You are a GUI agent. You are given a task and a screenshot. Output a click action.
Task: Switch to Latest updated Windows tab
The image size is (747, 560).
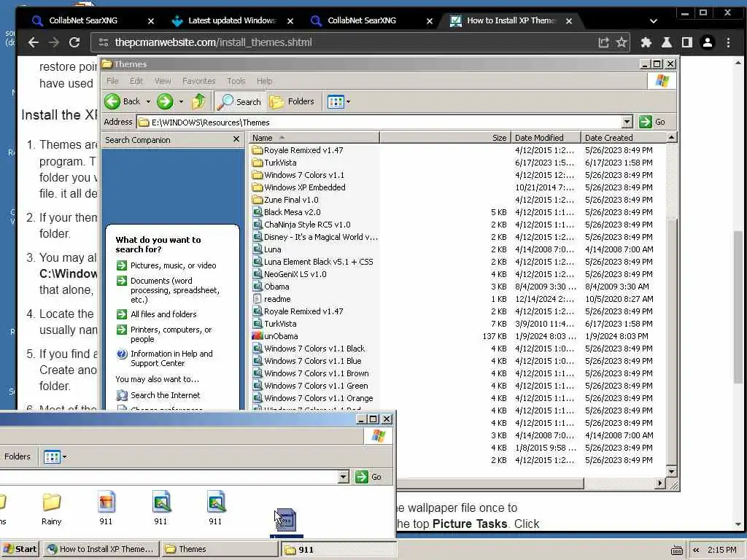point(231,20)
